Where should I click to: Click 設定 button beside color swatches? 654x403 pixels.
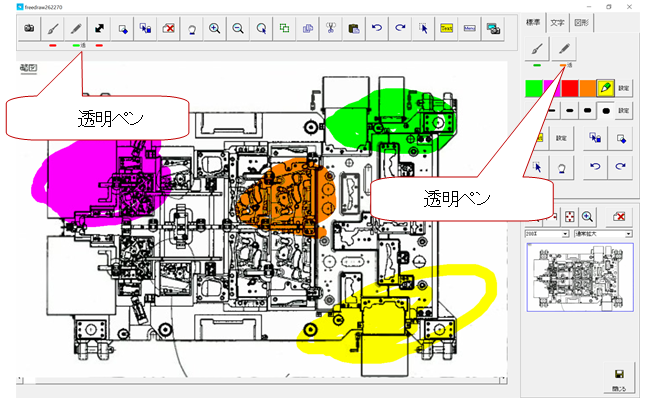coord(623,88)
